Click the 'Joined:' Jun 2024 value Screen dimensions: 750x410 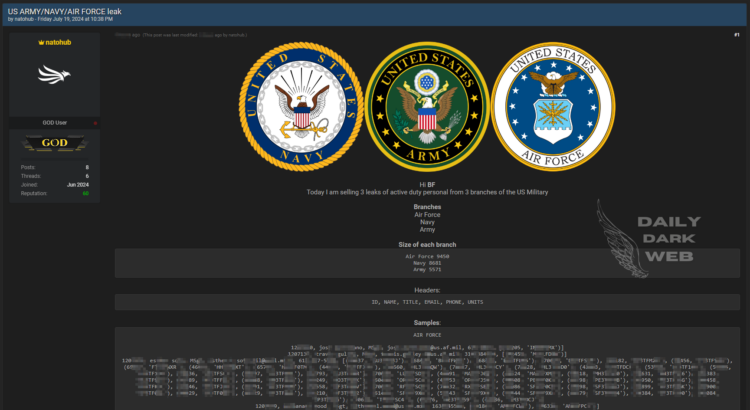pos(77,185)
